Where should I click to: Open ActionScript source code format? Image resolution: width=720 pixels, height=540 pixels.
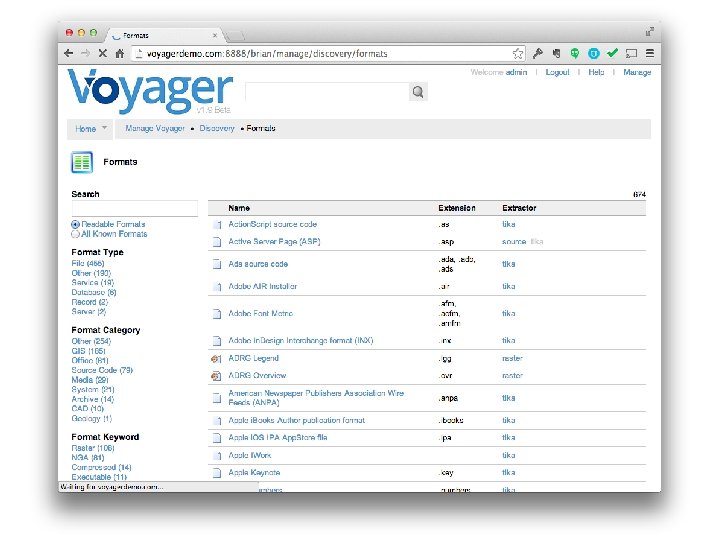[x=273, y=224]
